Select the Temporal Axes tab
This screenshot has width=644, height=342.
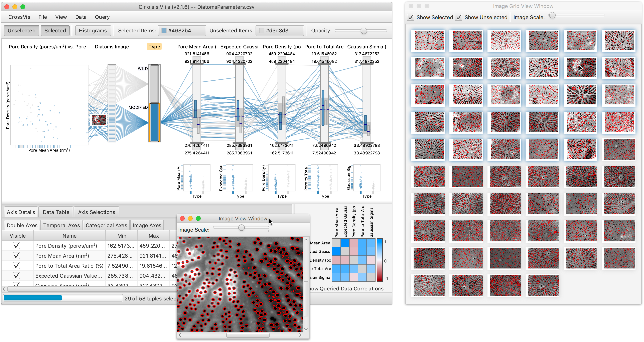pos(62,225)
